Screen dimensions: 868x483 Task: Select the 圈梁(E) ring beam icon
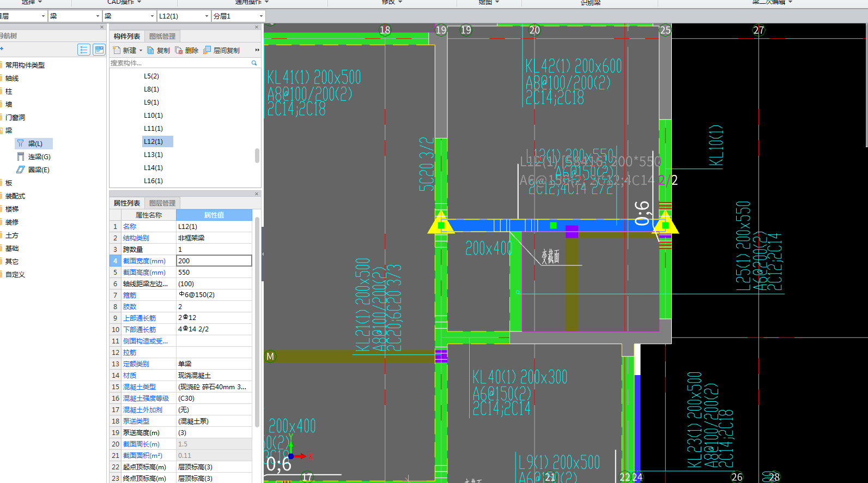click(20, 170)
